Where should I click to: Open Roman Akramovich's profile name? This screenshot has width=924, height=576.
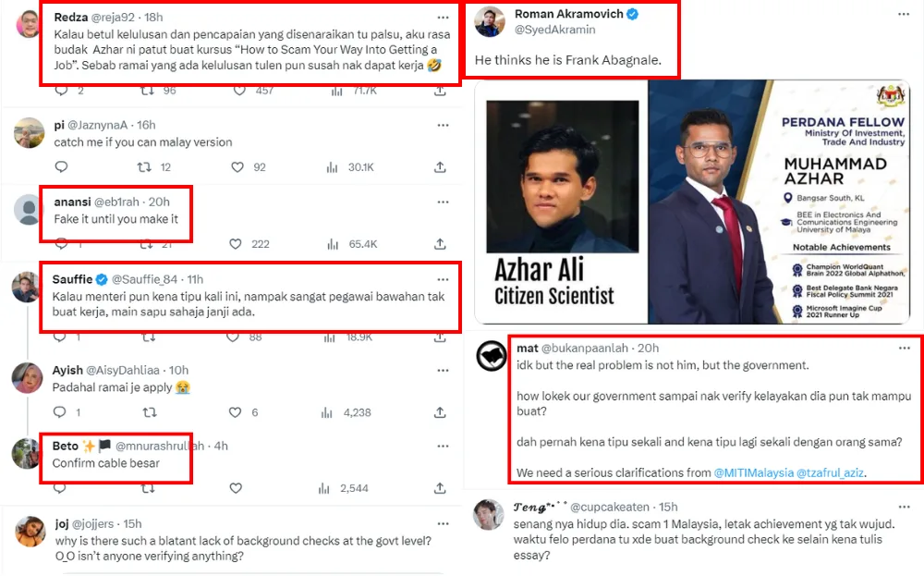[x=572, y=14]
